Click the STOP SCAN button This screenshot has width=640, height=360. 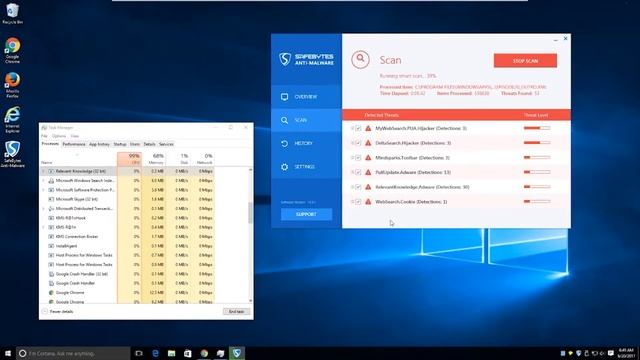tap(525, 60)
